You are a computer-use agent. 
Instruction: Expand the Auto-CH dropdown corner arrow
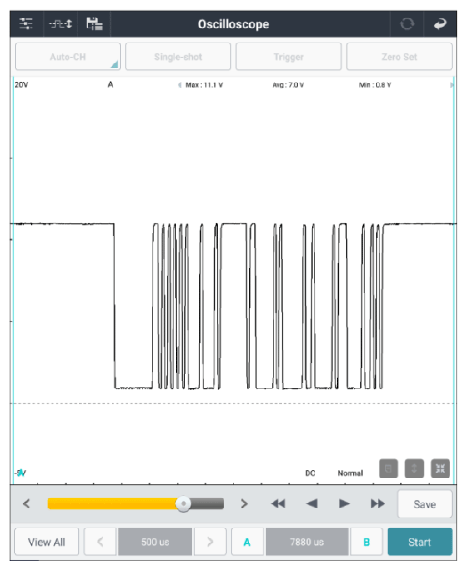pyautogui.click(x=114, y=64)
